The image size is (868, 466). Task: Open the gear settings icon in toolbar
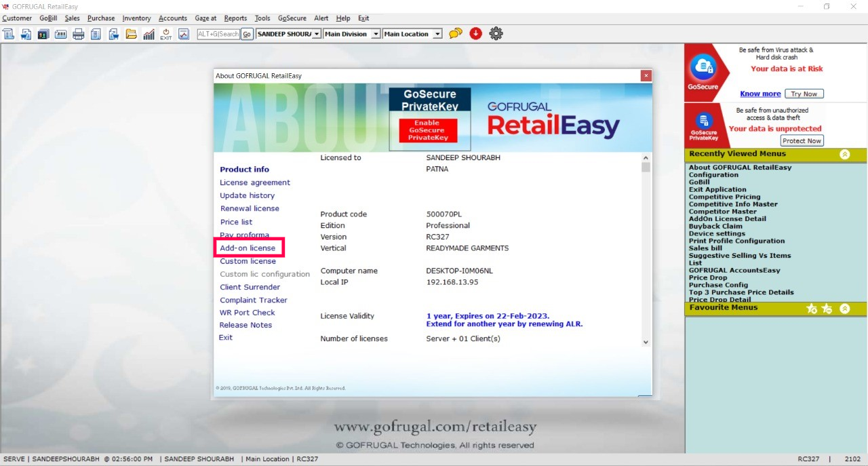pyautogui.click(x=496, y=33)
